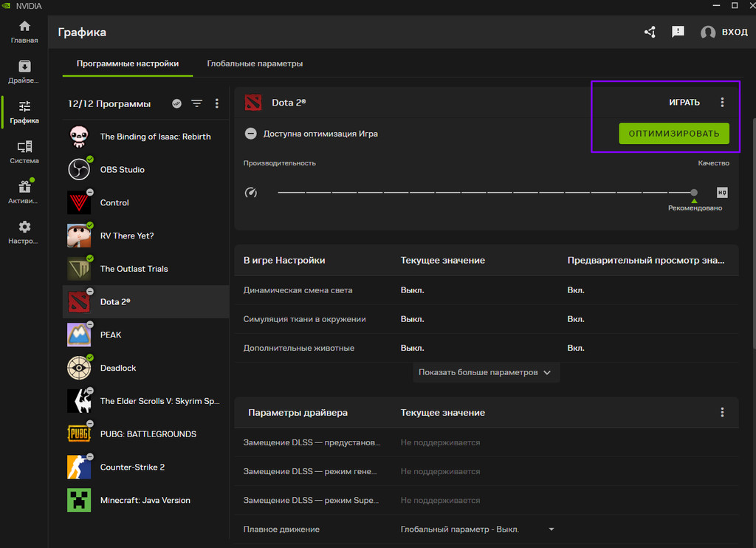Click Доступна оптимизация Игра text
Screen dimensions: 756x548
[x=320, y=134]
